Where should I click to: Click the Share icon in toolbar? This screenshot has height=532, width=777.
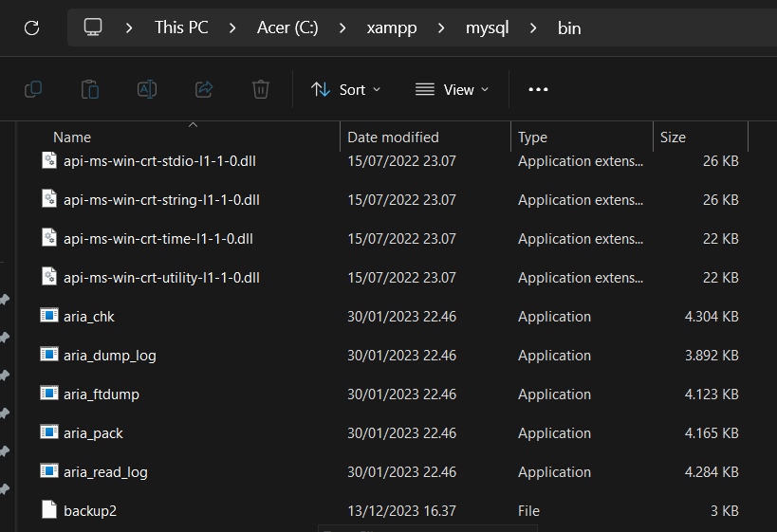(x=204, y=90)
